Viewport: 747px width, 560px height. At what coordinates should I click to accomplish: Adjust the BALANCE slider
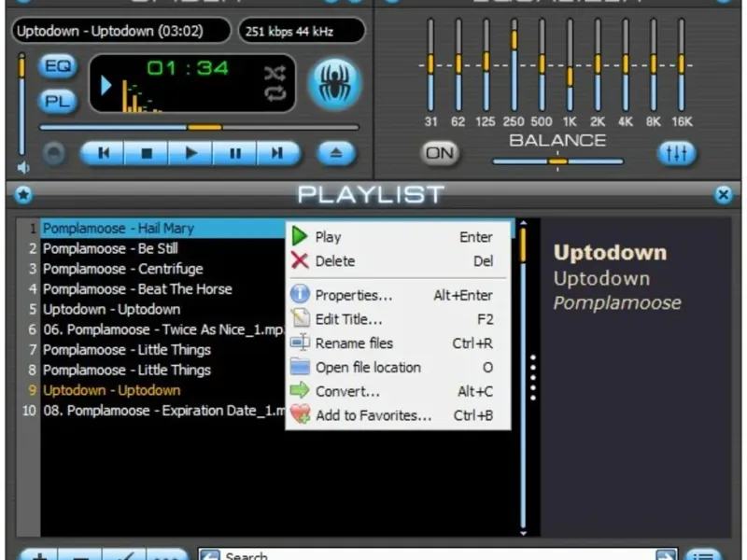[557, 161]
